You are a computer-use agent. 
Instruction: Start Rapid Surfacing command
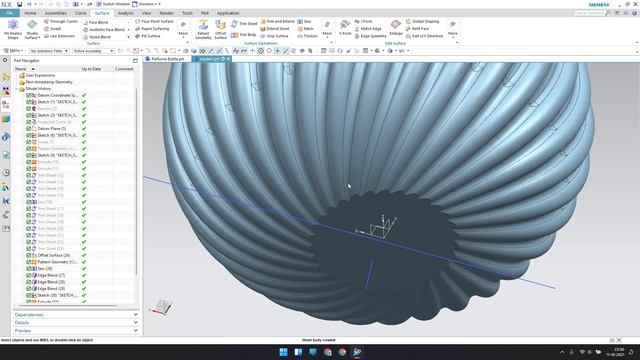click(x=152, y=29)
